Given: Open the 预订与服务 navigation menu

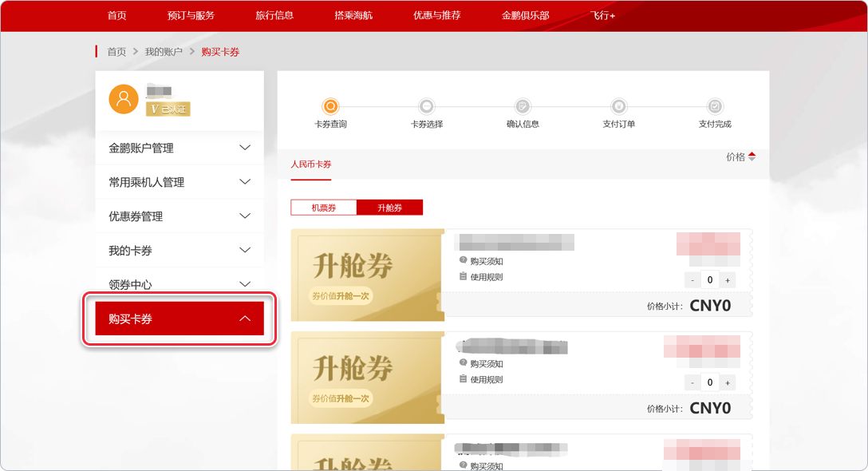Looking at the screenshot, I should pyautogui.click(x=191, y=15).
